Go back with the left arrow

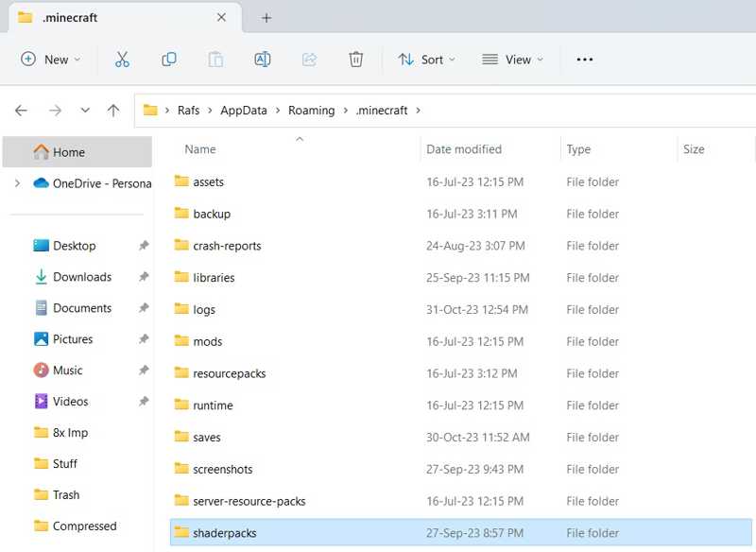pos(21,111)
